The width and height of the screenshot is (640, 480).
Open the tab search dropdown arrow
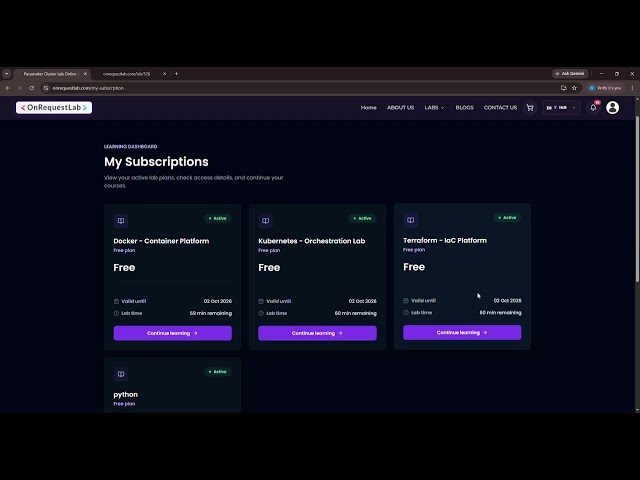(7, 74)
